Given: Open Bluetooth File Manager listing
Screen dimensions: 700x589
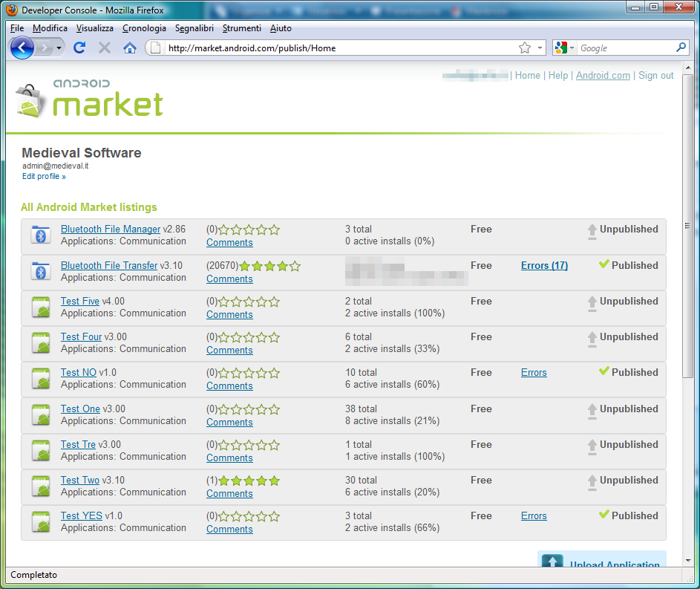Looking at the screenshot, I should [x=111, y=229].
